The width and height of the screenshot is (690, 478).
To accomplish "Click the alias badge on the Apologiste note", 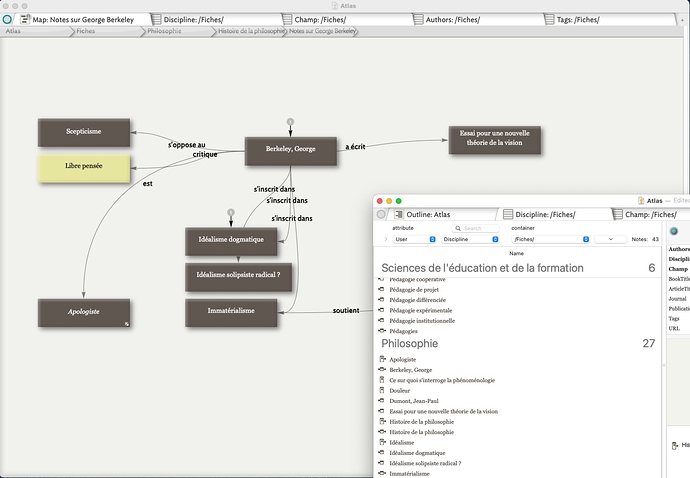I will pyautogui.click(x=127, y=324).
